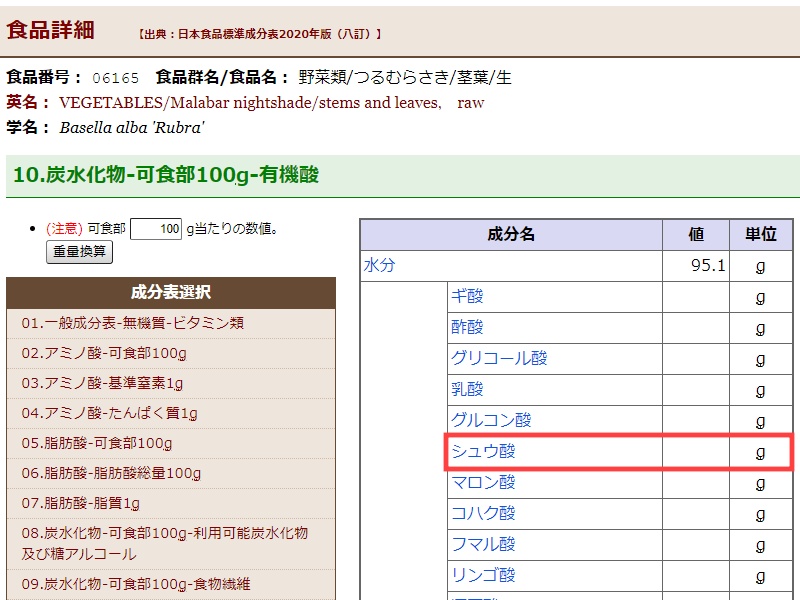Open 01.一般成分表-無機質-ビタミン類 menu item
This screenshot has width=800, height=600.
(133, 323)
